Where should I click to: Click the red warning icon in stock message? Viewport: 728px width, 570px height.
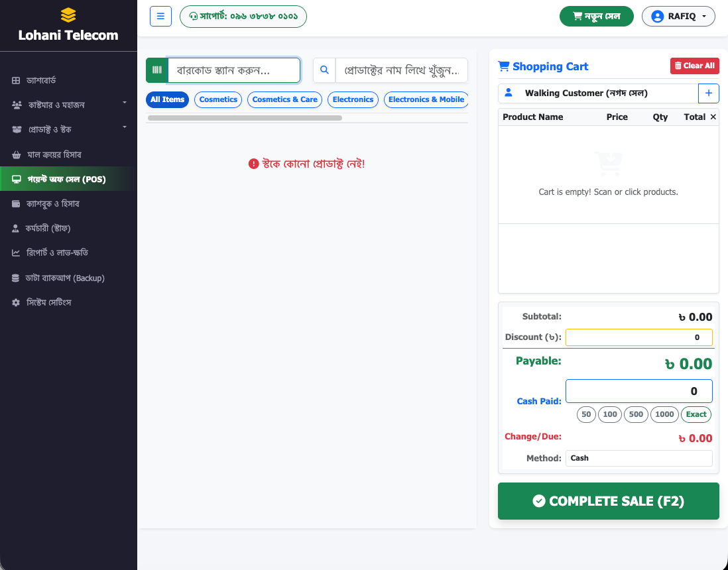point(253,164)
